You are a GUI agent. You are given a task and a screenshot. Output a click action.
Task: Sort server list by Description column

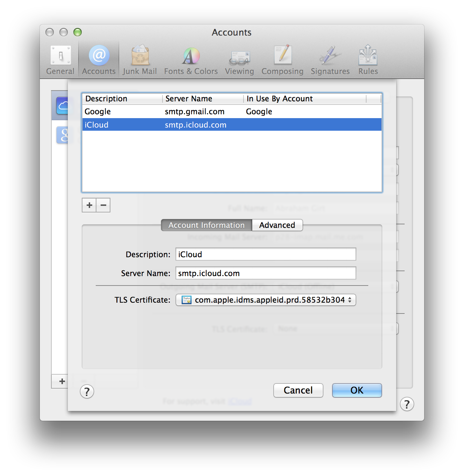122,99
